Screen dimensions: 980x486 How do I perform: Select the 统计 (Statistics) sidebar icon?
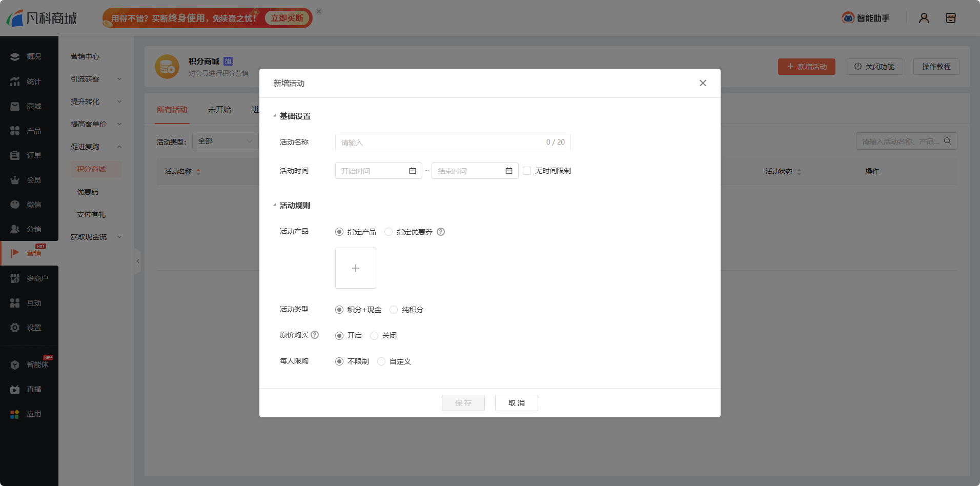(x=29, y=81)
